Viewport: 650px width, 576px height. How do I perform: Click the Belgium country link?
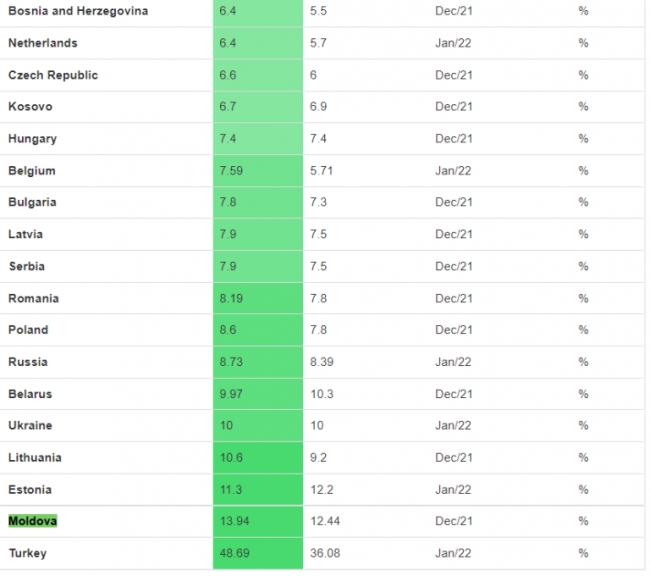pos(31,171)
